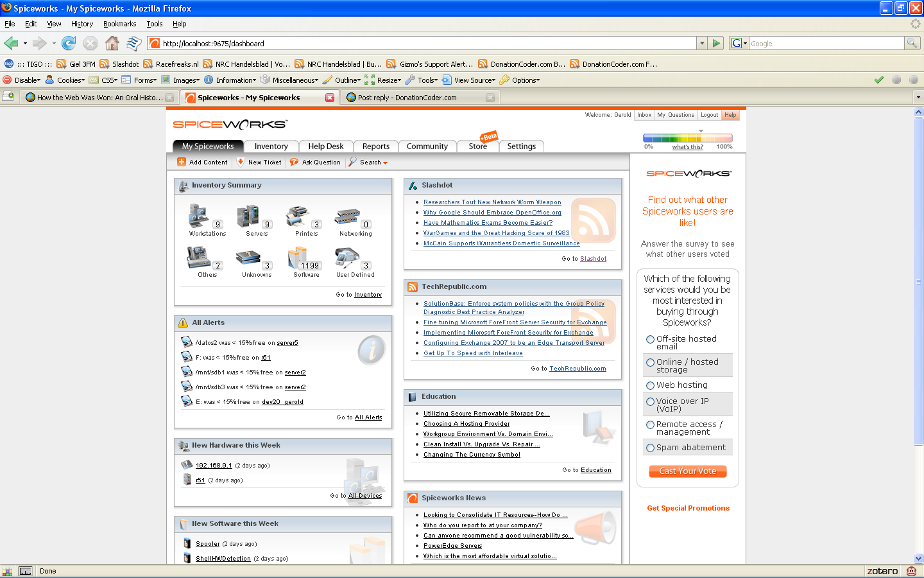
Task: Go to All Alerts link
Action: point(368,417)
